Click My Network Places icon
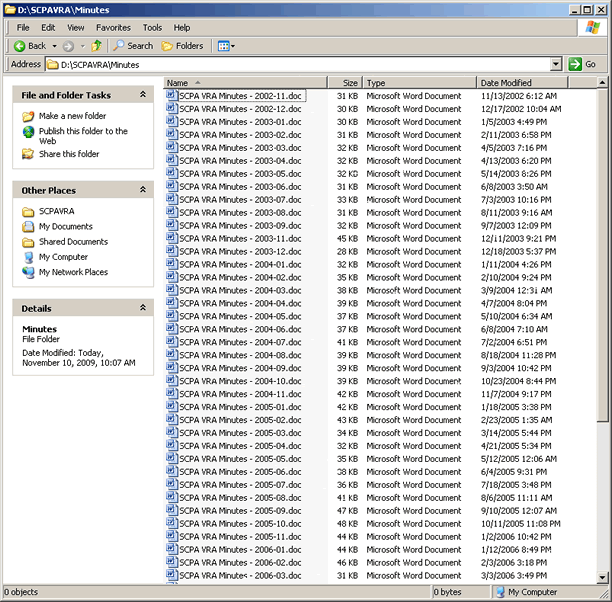 pos(28,272)
